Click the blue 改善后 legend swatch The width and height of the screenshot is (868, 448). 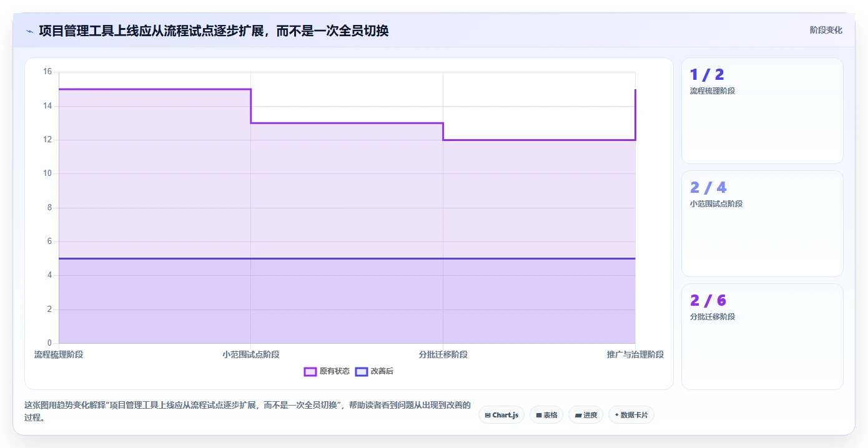pos(362,371)
